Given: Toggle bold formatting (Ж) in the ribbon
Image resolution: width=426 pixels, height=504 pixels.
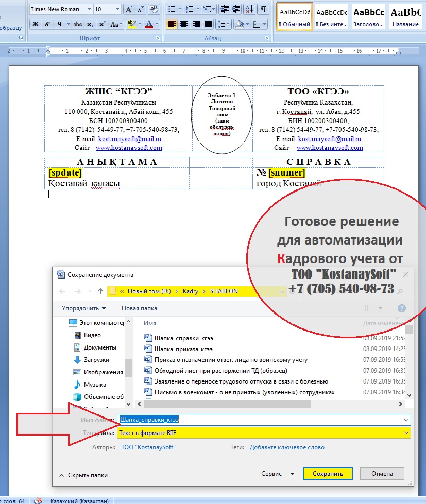Looking at the screenshot, I should pos(36,24).
